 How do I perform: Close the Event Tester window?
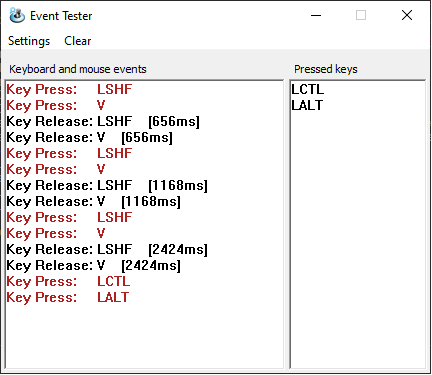point(407,15)
